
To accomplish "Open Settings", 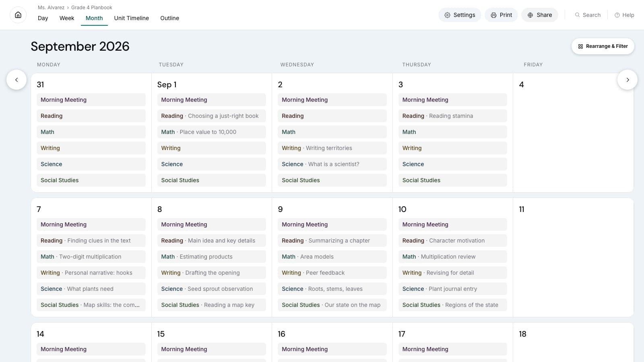I will (460, 15).
